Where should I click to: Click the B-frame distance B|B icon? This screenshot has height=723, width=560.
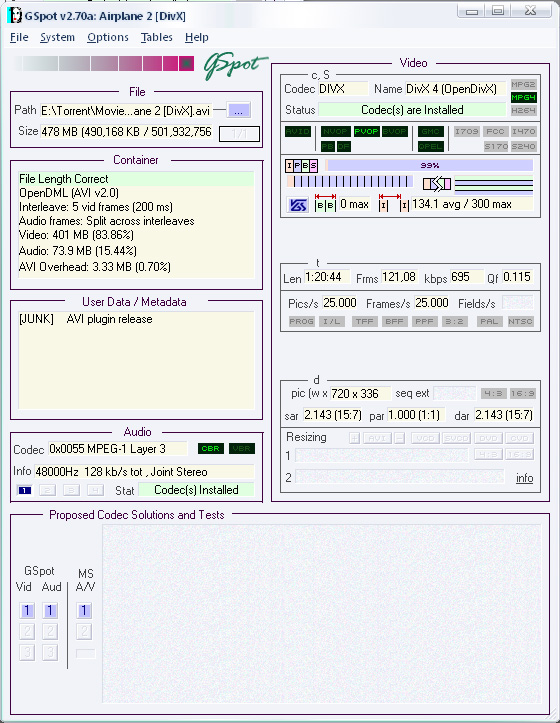[325, 203]
